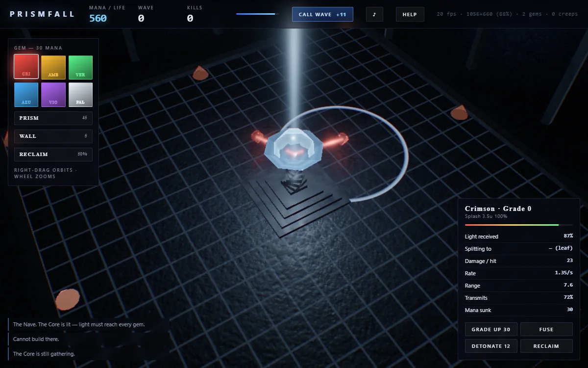Click the wave timer progress bar
The height and width of the screenshot is (368, 588).
pos(257,14)
